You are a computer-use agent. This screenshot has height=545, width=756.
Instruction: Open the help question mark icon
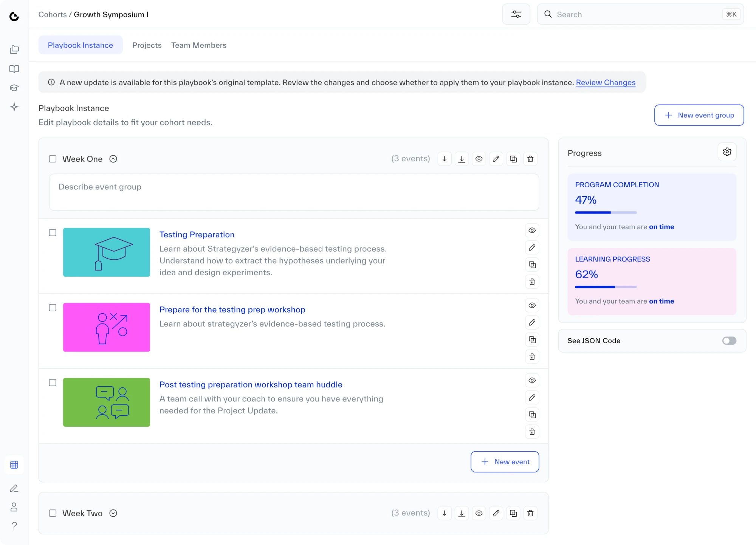coord(14,526)
